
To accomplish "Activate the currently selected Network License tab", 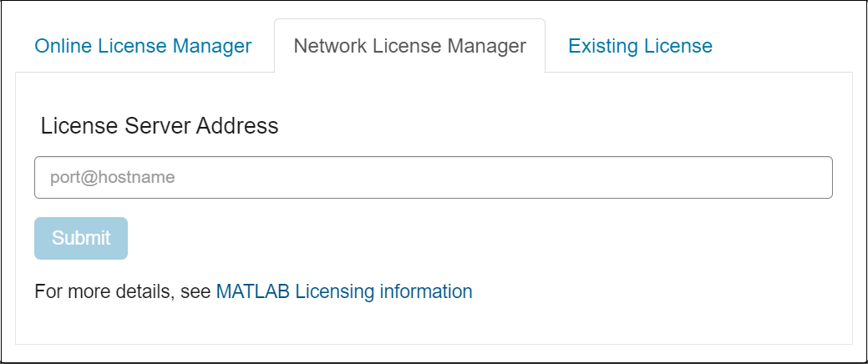I will coord(409,46).
